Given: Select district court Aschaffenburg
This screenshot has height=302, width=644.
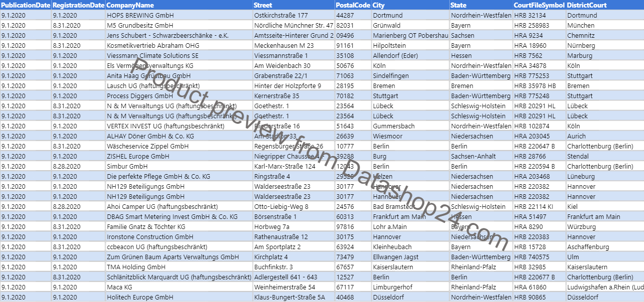Looking at the screenshot, I should 605,247.
